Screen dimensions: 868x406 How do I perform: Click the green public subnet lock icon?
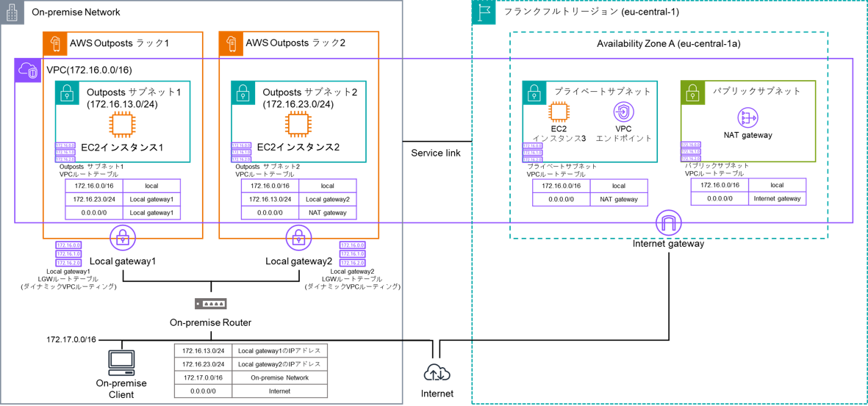(692, 93)
